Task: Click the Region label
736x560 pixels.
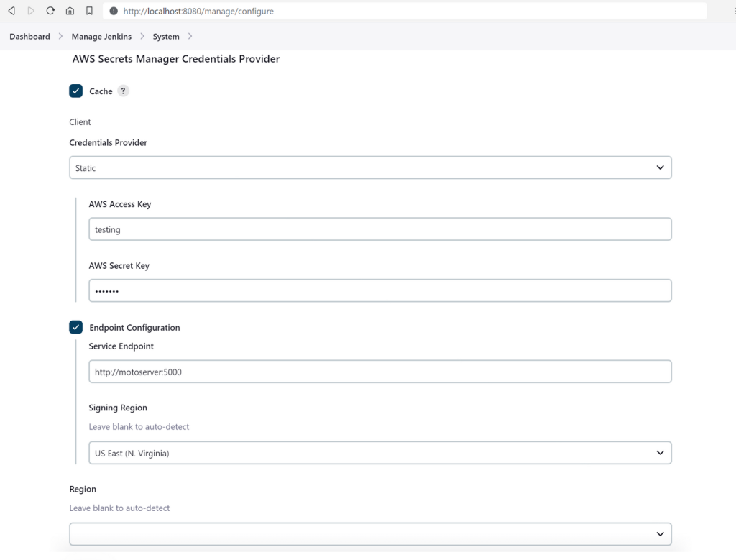Action: pos(83,489)
